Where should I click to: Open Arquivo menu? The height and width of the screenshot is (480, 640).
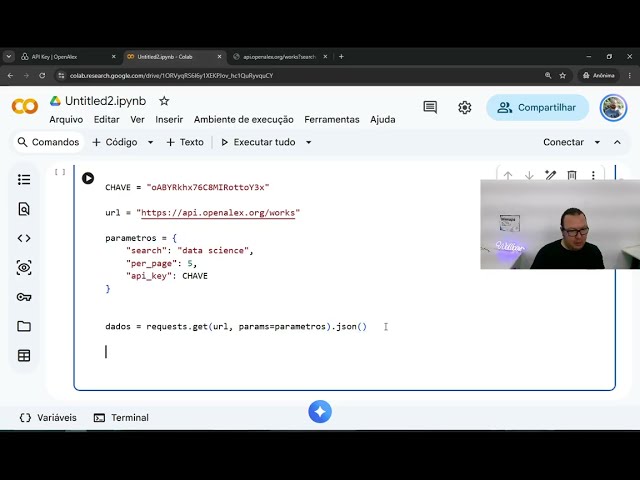point(66,120)
